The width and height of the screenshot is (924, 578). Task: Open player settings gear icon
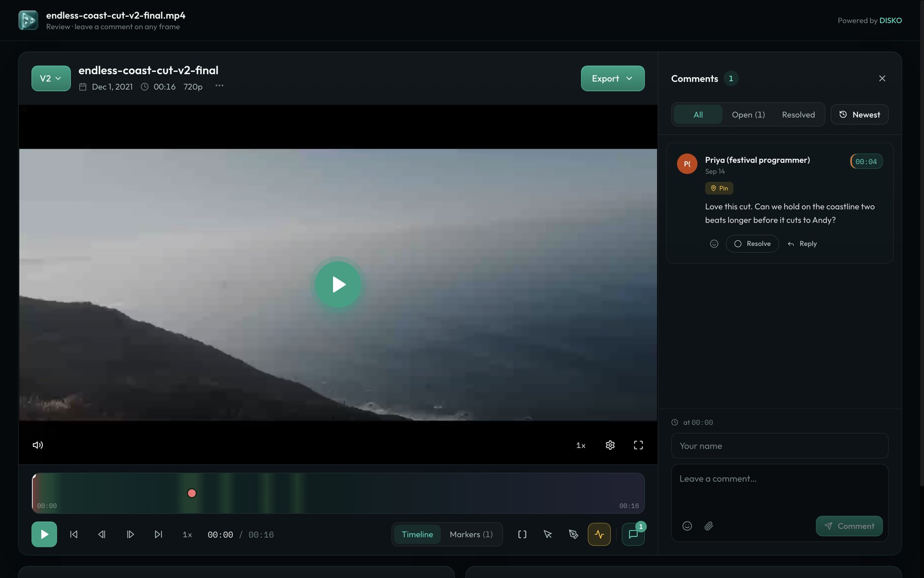point(610,445)
